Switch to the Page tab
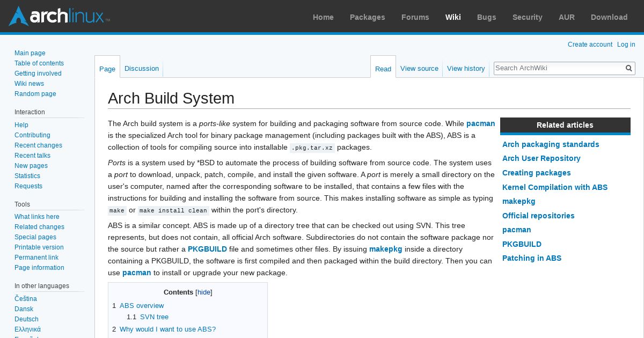Image resolution: width=644 pixels, height=338 pixels. click(x=107, y=69)
